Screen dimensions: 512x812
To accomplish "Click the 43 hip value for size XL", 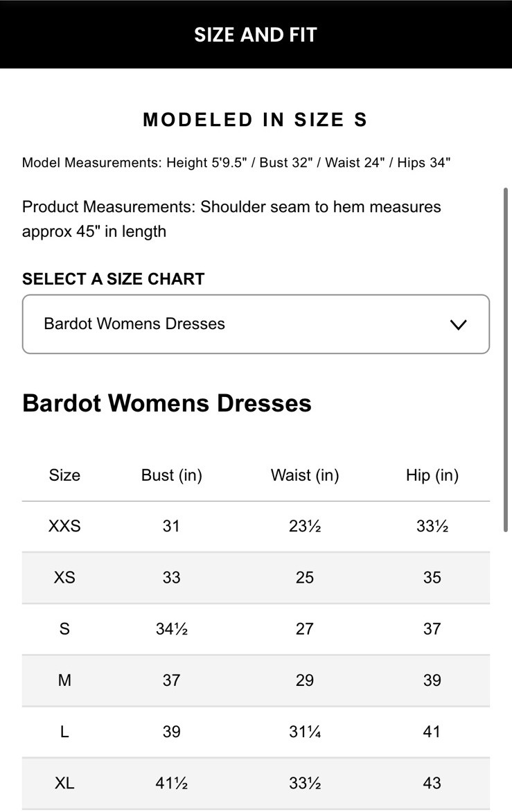I will (x=432, y=783).
